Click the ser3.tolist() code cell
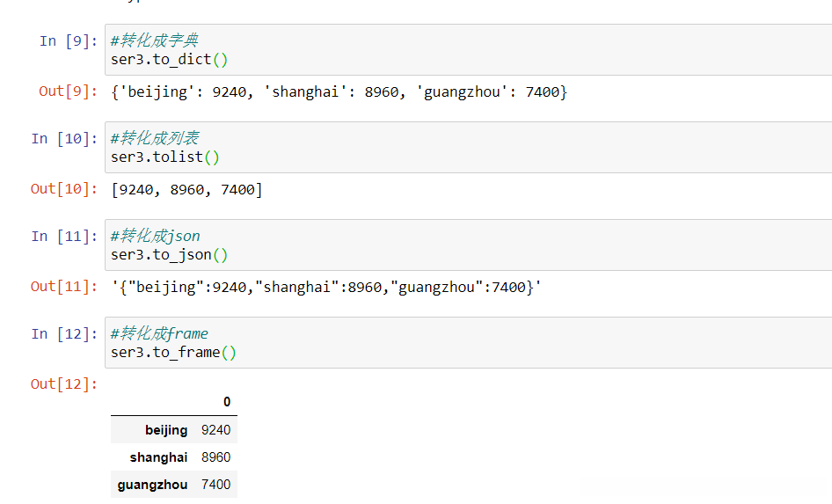 point(466,148)
